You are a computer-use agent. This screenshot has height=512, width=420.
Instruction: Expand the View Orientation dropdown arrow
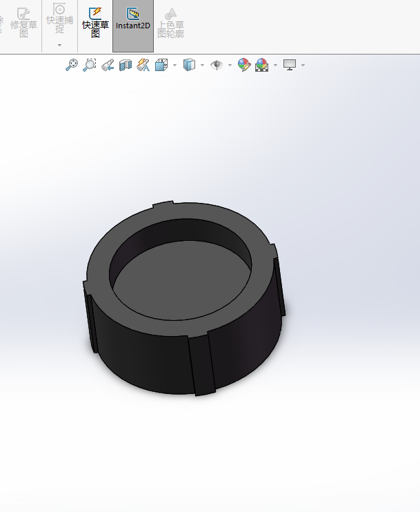(174, 66)
